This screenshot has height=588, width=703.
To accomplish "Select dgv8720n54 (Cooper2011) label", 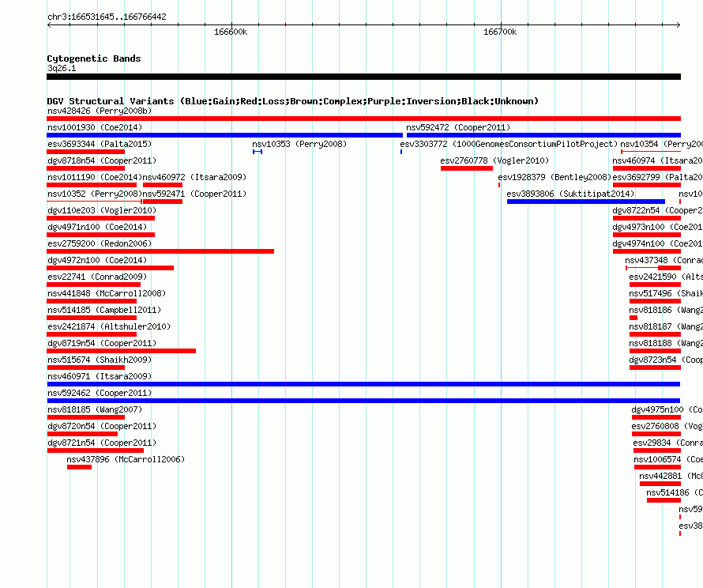I will click(102, 426).
